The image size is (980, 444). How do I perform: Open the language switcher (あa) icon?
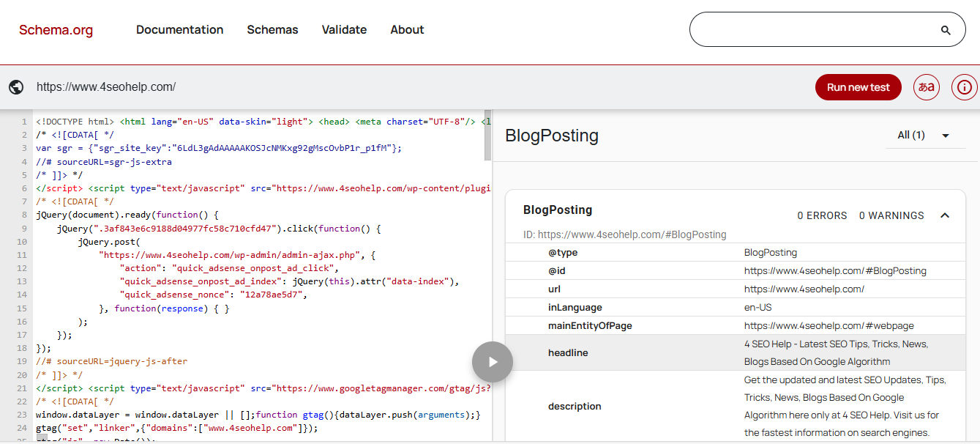[x=926, y=86]
